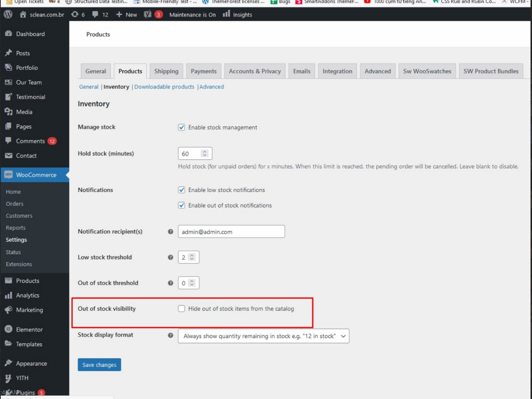Toggle Enable out of stock notifications checkbox
Screen dimensions: 532x399
(x=182, y=205)
